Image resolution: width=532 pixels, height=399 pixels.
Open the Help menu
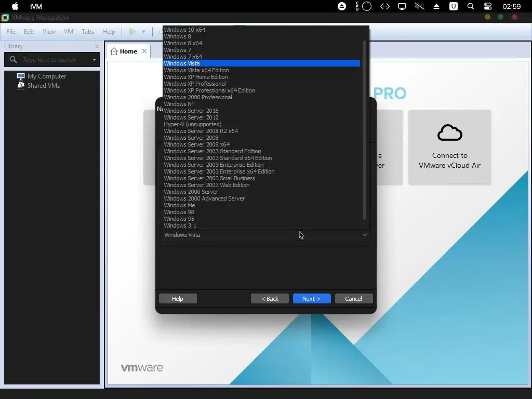109,32
